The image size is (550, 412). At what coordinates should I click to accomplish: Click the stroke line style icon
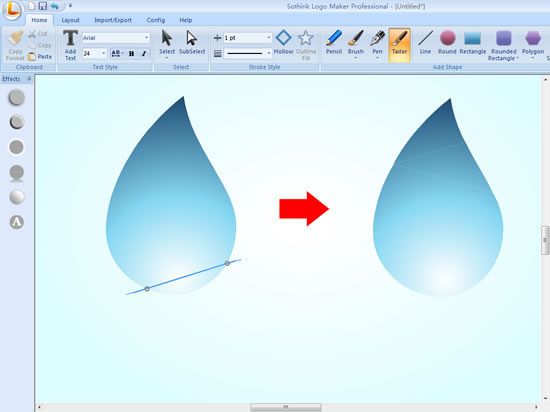[x=217, y=53]
